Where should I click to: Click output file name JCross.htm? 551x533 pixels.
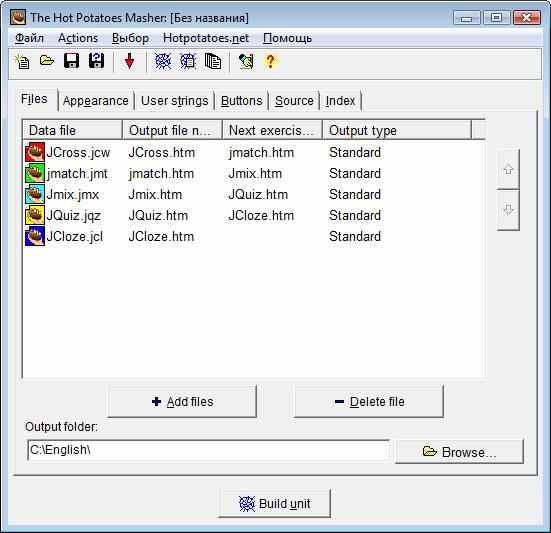coord(162,152)
